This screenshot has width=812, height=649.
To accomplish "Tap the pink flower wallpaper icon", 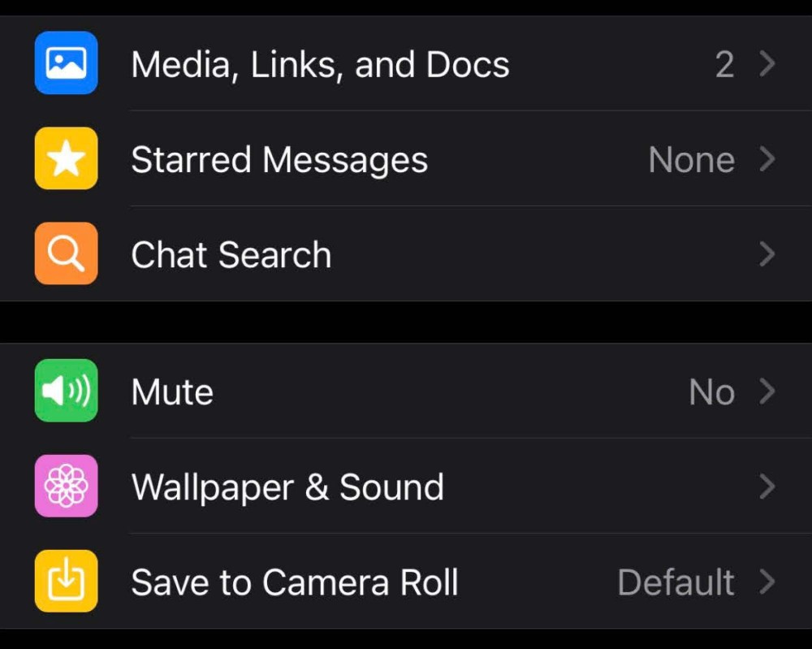I will [67, 486].
